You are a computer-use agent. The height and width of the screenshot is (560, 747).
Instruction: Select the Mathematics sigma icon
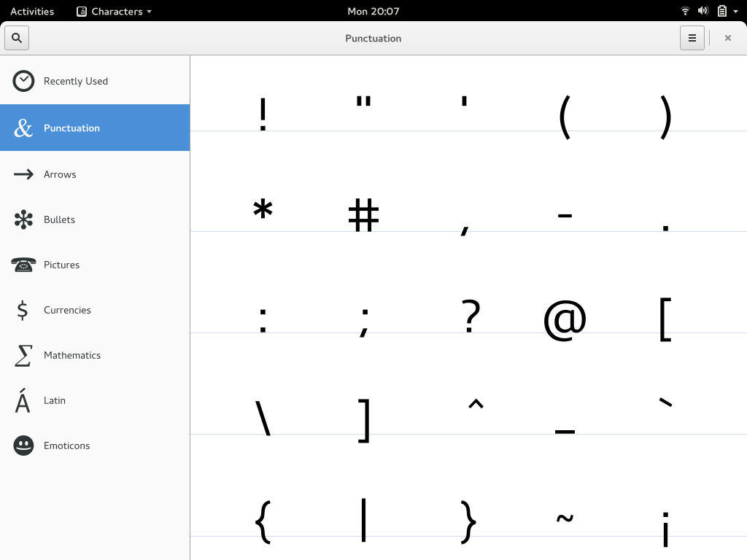23,355
